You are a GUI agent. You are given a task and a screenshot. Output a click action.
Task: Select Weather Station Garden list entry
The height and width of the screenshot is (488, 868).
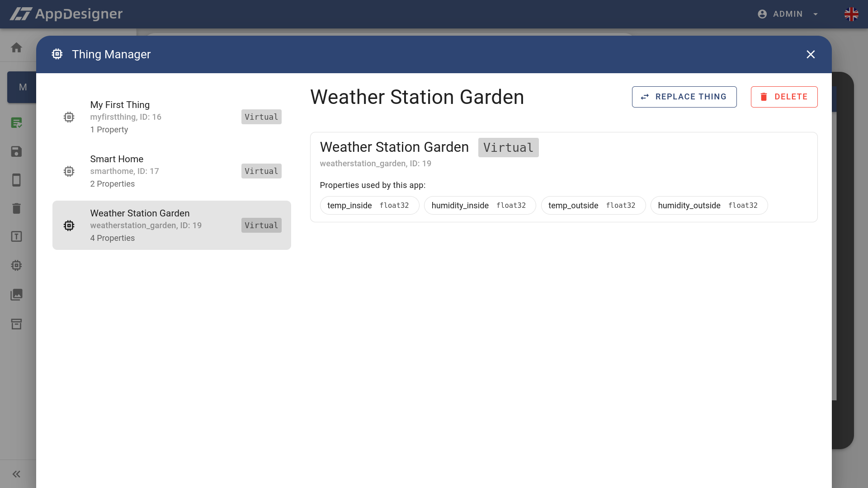click(x=172, y=225)
